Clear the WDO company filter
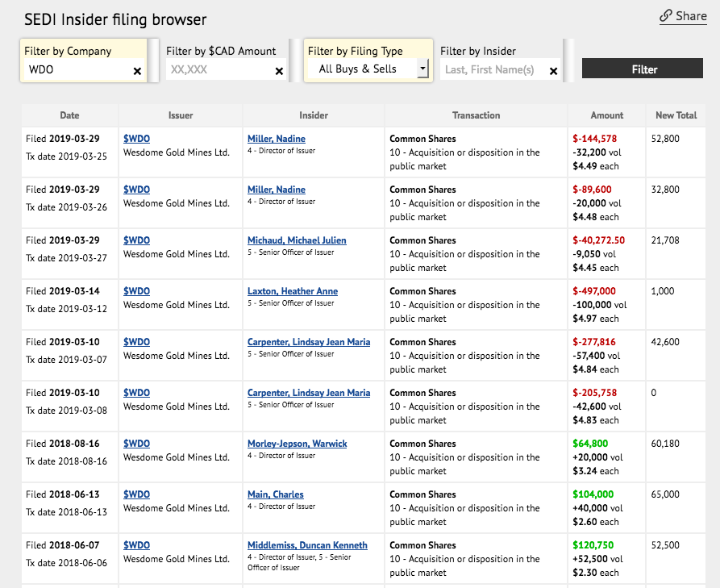 [137, 71]
